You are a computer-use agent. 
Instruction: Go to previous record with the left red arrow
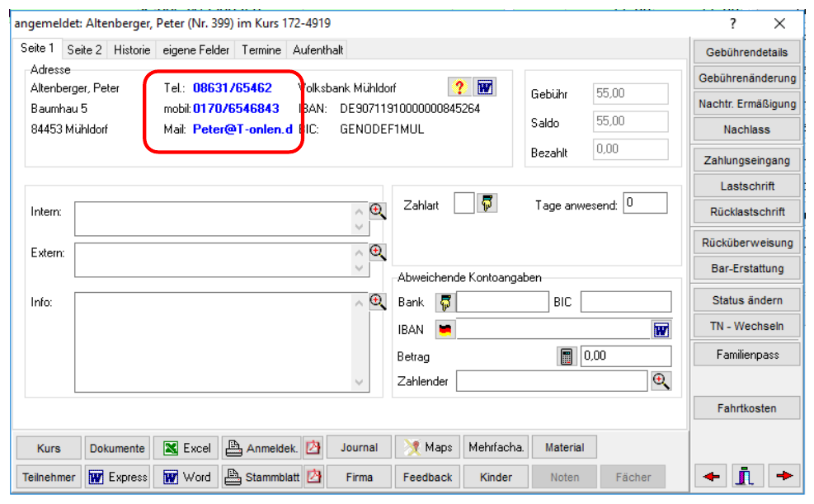point(711,476)
